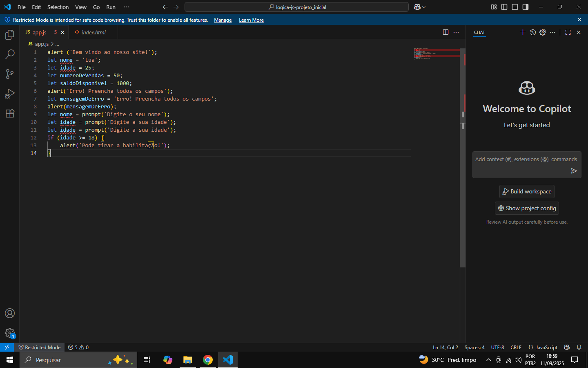Viewport: 588px width, 368px height.
Task: Open the Run menu
Action: (111, 7)
